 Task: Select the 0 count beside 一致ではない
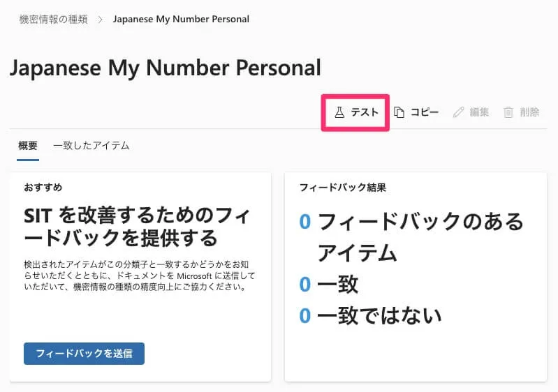coord(304,316)
